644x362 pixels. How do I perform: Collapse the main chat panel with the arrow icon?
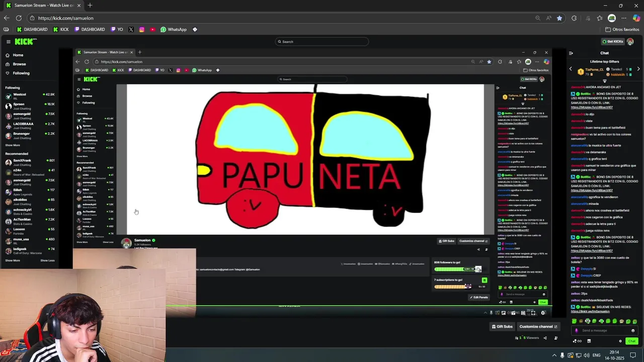[x=571, y=53]
